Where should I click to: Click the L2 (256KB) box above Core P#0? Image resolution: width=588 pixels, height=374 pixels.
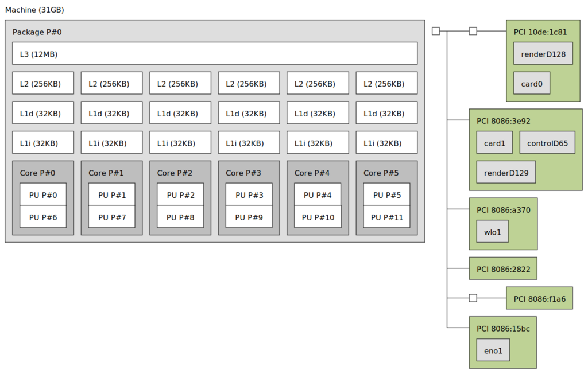click(43, 83)
